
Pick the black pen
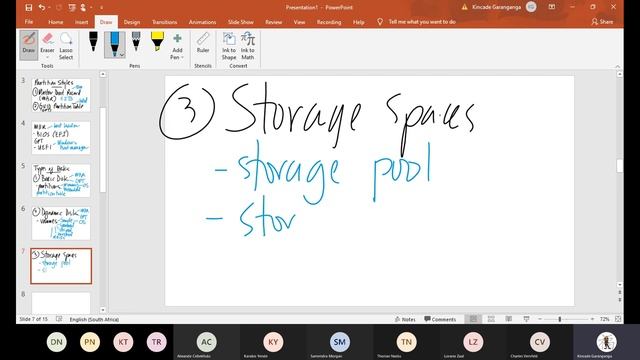coord(93,42)
